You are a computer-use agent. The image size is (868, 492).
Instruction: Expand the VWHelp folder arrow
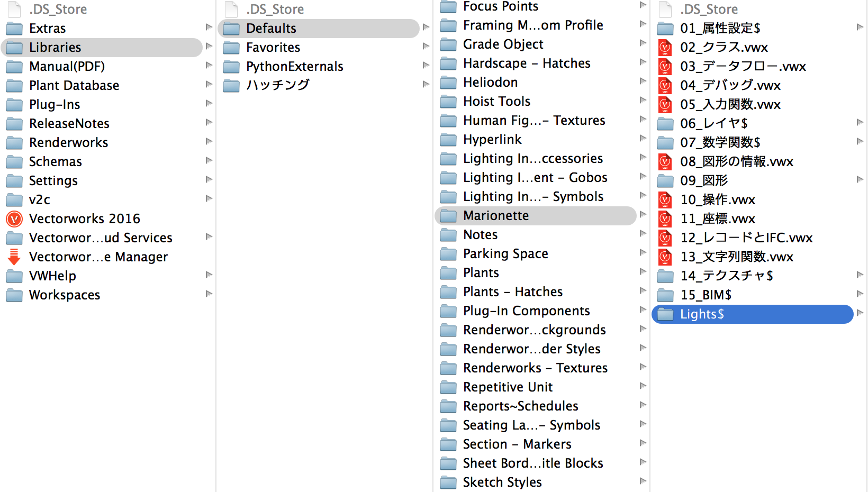tap(209, 275)
